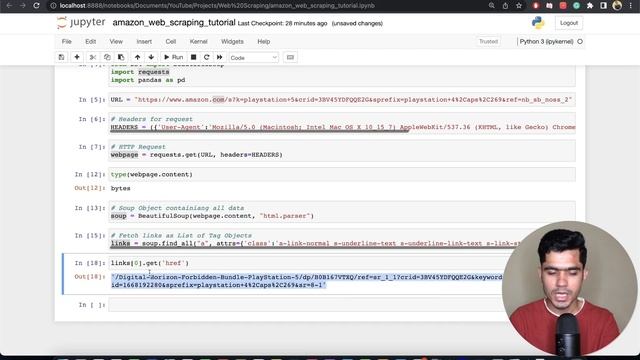Open the Insert menu
Screen dimensions: 640x360
tap(144, 42)
